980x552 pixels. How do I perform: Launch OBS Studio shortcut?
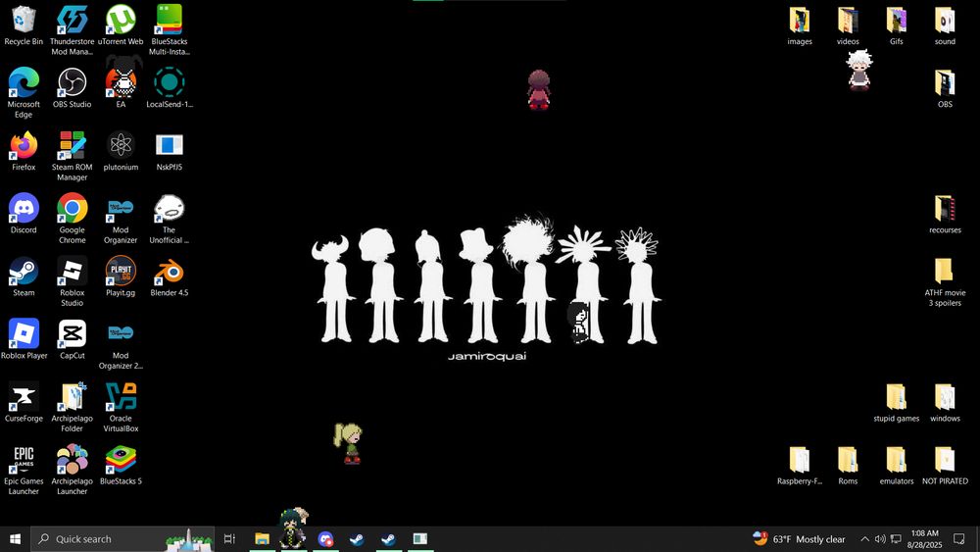72,88
